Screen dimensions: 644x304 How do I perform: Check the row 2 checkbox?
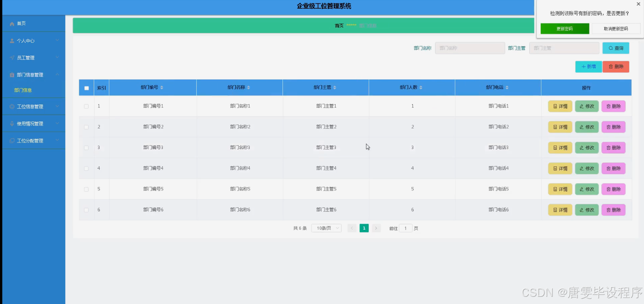pyautogui.click(x=86, y=127)
